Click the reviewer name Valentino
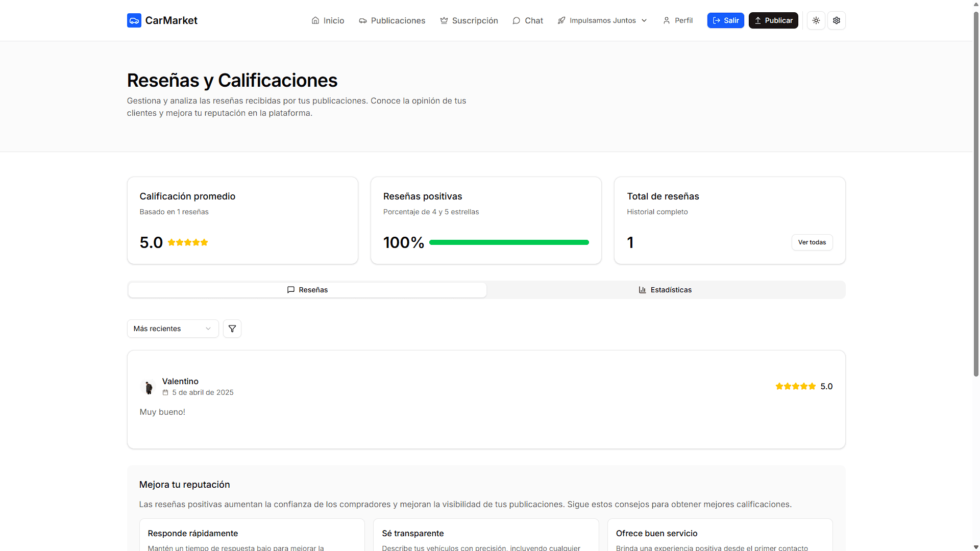The height and width of the screenshot is (551, 980). pos(180,381)
